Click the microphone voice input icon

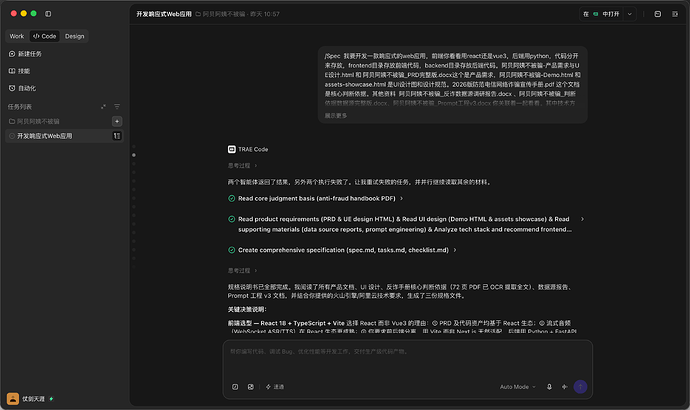pos(549,387)
